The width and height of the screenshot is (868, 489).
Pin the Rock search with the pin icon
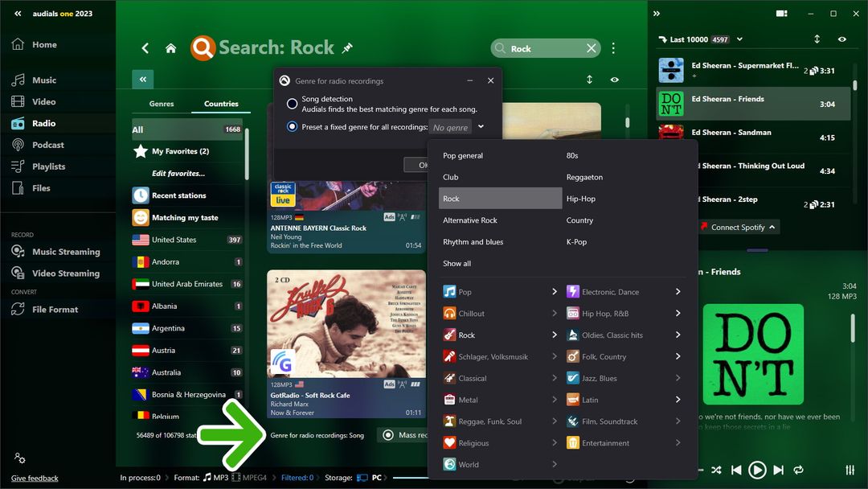(347, 48)
